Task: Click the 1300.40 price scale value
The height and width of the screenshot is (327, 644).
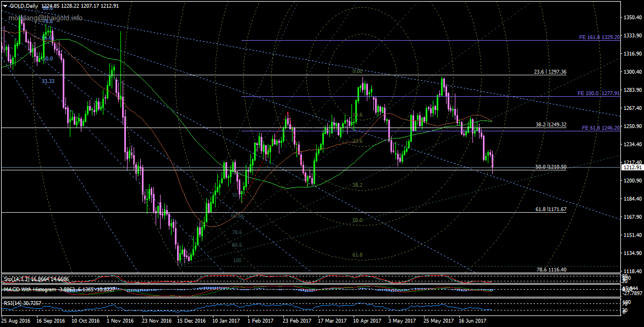Action: (632, 72)
